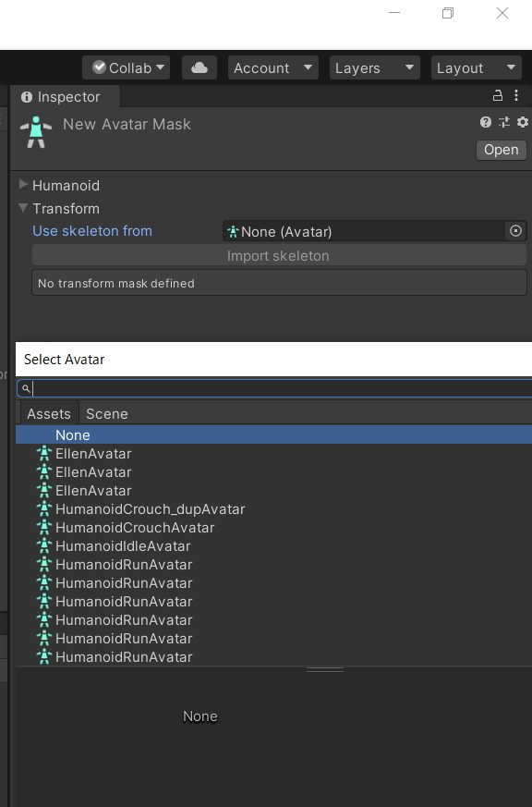Open the Account dropdown
Screen dimensions: 532x807
coord(273,67)
